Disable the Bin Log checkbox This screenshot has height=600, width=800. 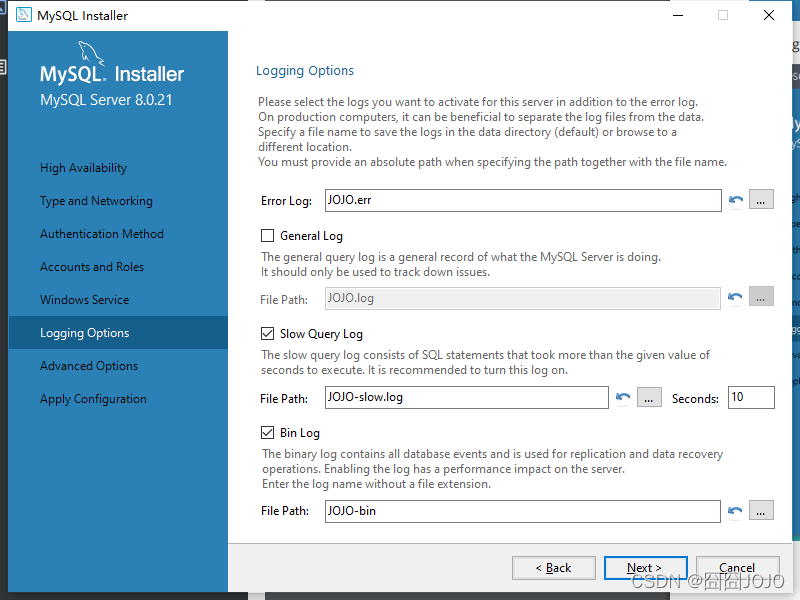(267, 433)
